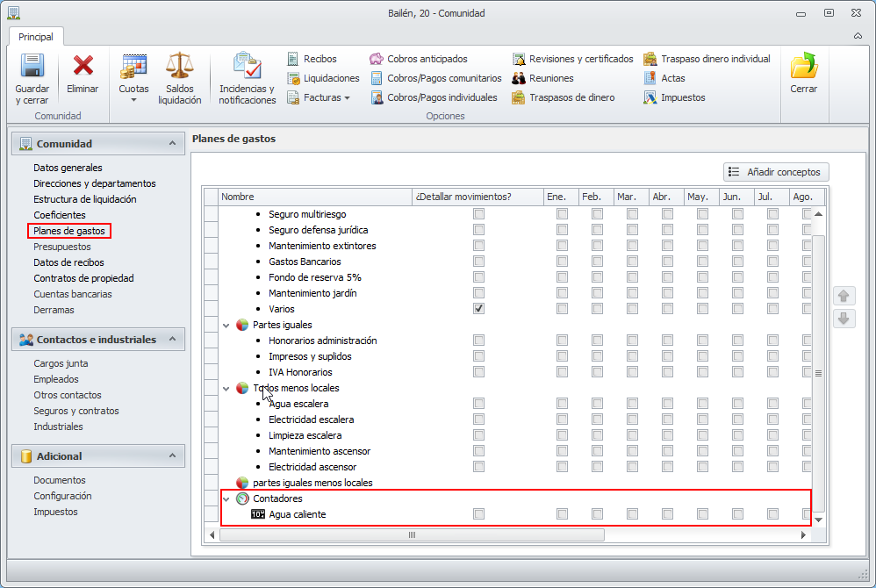The height and width of the screenshot is (588, 876).
Task: Tick Ene. checkbox for Agua caliente
Action: pos(562,514)
